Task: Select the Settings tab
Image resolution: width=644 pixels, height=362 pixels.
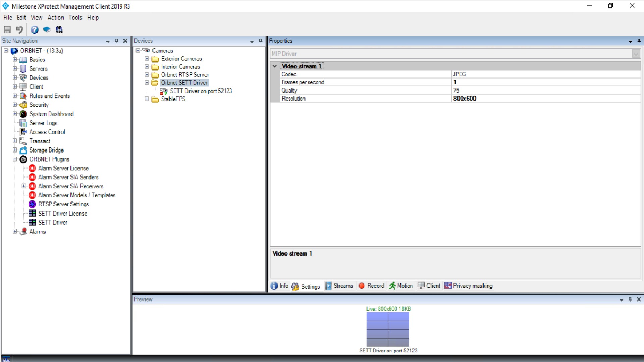Action: point(306,286)
